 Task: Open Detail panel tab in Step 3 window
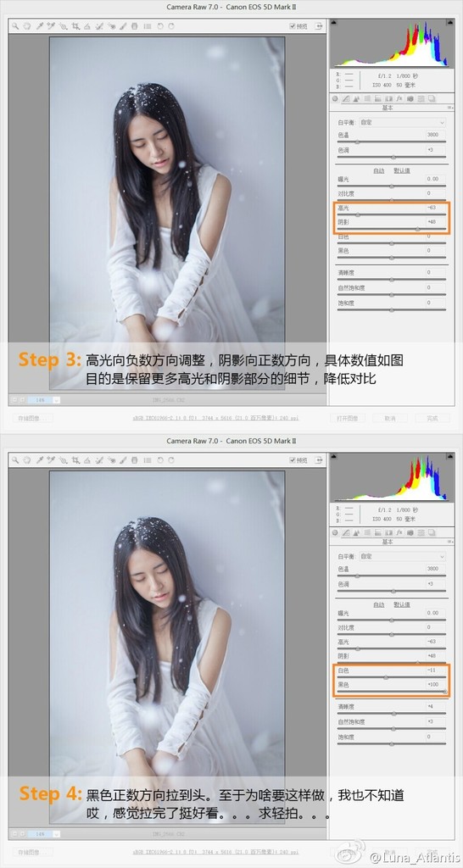pyautogui.click(x=356, y=98)
